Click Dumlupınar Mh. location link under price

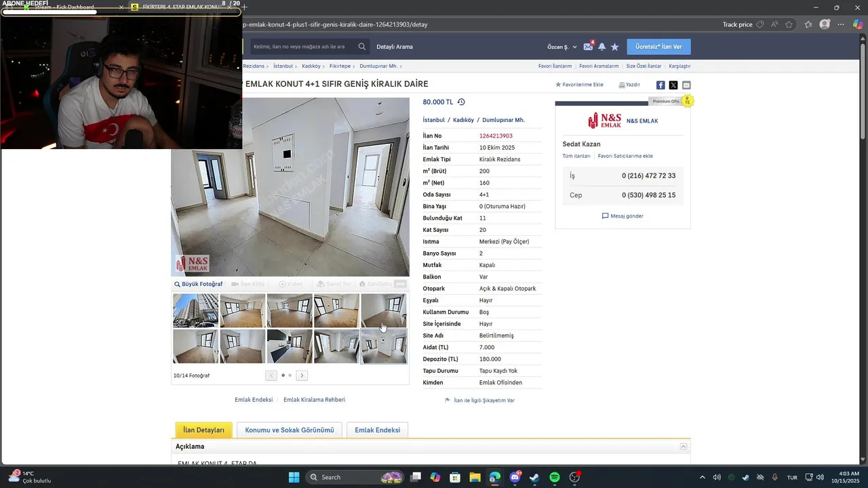(503, 120)
